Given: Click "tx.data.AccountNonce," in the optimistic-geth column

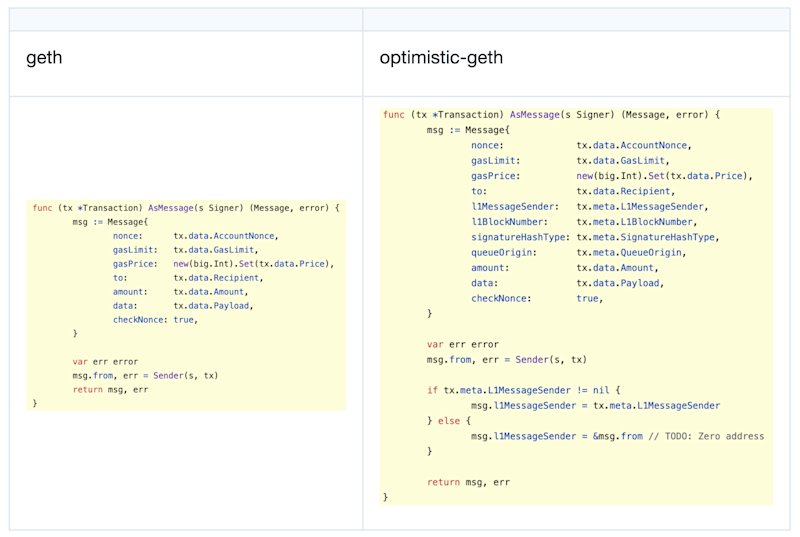Looking at the screenshot, I should [x=634, y=145].
